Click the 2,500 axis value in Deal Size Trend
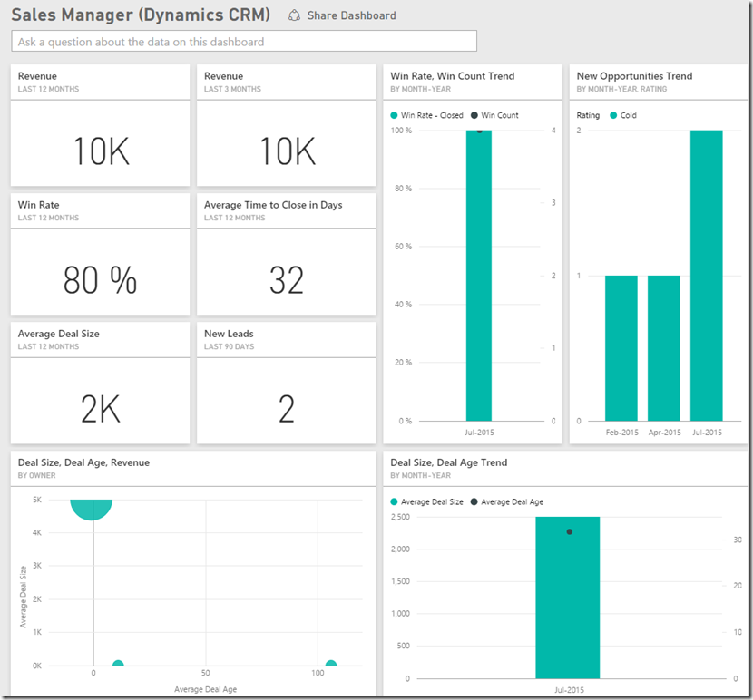Viewport: 753px width, 700px height. coord(400,517)
